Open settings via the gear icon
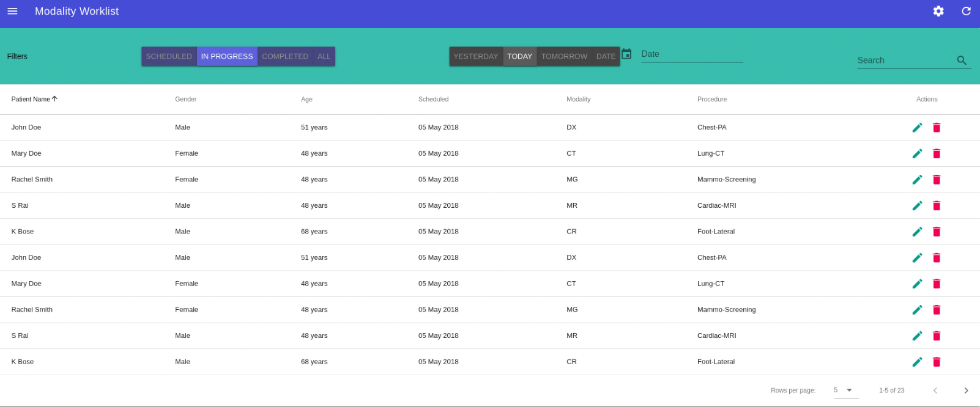This screenshot has width=980, height=407. coord(938,11)
